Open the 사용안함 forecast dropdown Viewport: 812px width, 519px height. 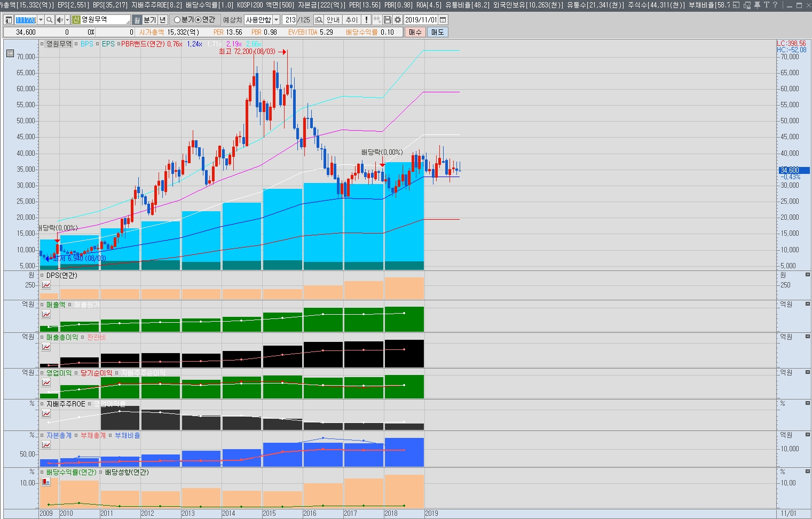[x=276, y=20]
